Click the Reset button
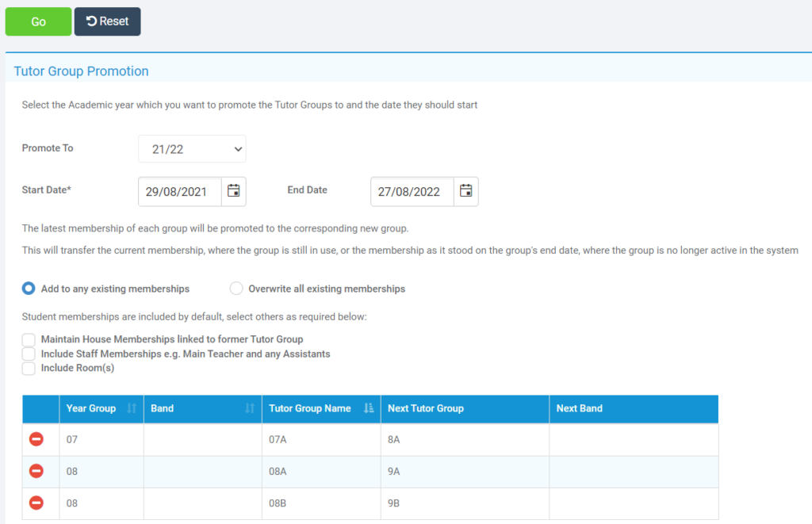Image resolution: width=812 pixels, height=524 pixels. point(107,21)
